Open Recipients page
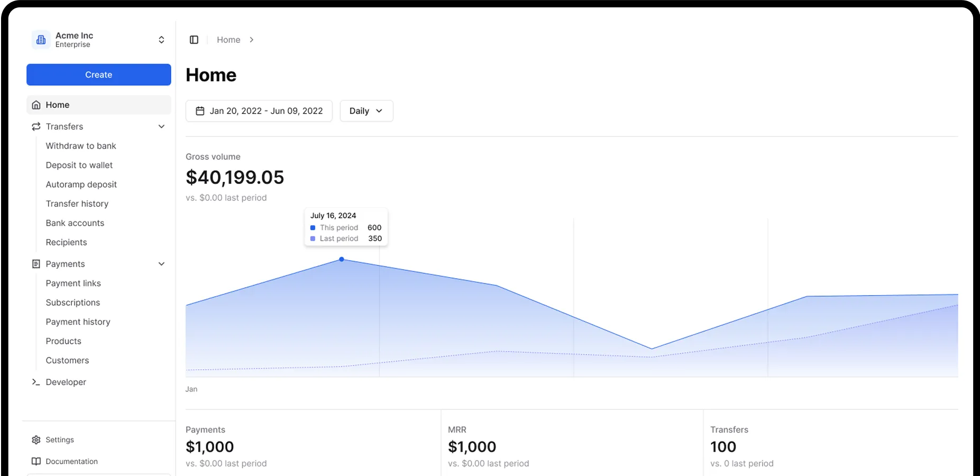This screenshot has height=476, width=980. [67, 242]
